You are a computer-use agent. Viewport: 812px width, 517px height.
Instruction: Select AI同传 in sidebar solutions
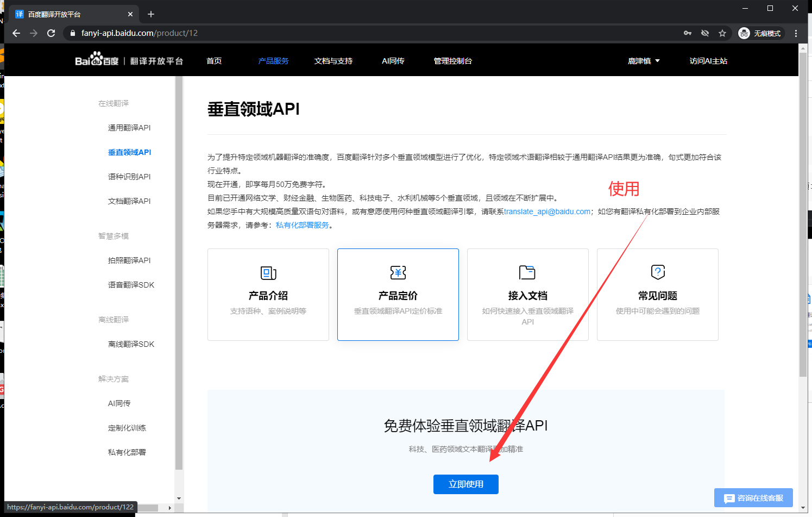[x=119, y=403]
